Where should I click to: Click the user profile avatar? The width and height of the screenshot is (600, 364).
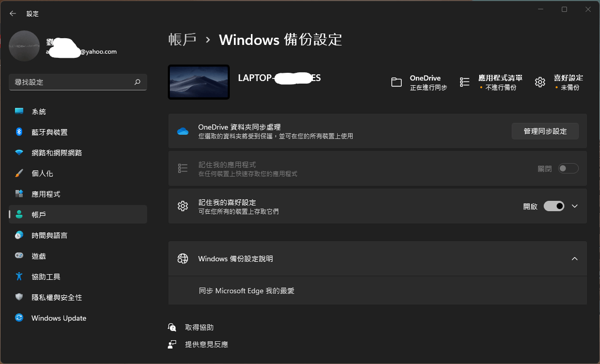[x=24, y=46]
